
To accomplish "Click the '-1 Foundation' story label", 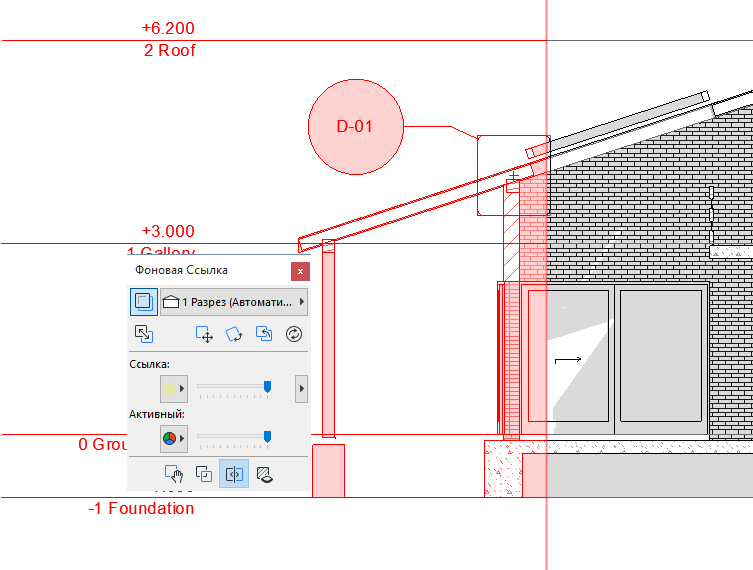I will pyautogui.click(x=141, y=508).
